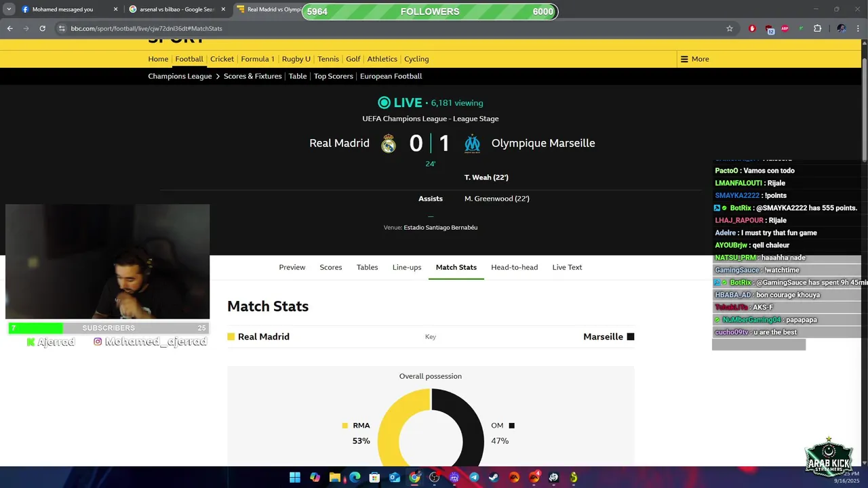Viewport: 868px width, 488px height.
Task: Switch to arsenal vs bilbao Google tab
Action: click(x=177, y=9)
